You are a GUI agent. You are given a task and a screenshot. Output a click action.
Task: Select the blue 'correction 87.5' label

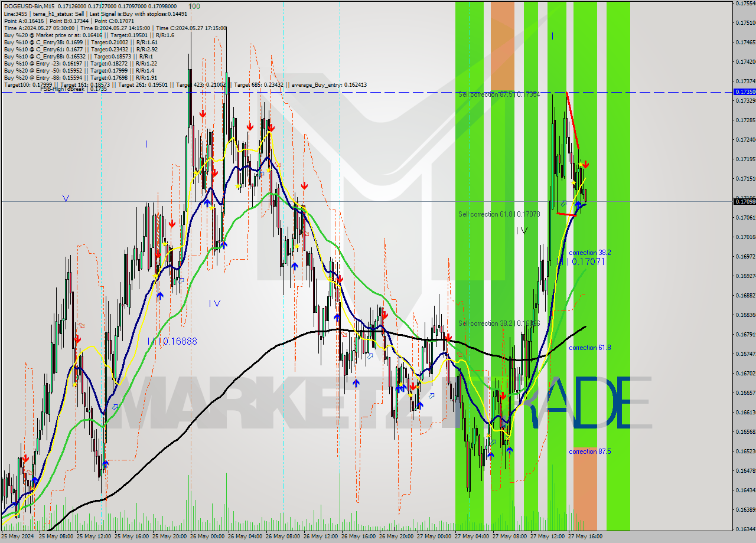click(589, 452)
